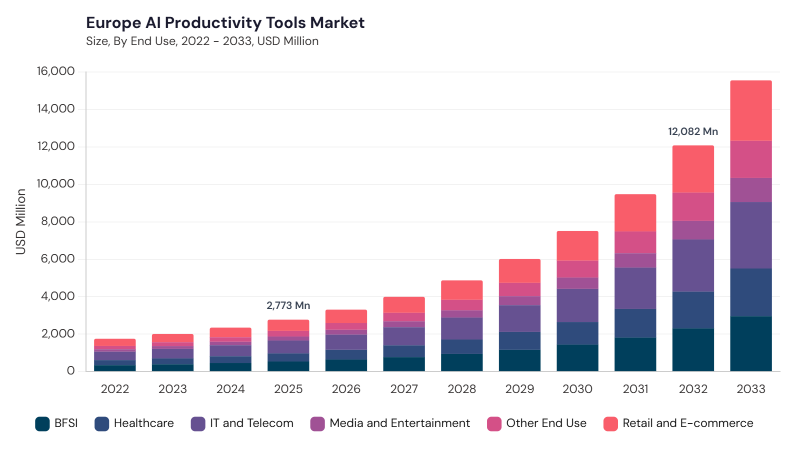The width and height of the screenshot is (800, 450).
Task: Click the BFSI segment of the 2031 bar
Action: [635, 355]
